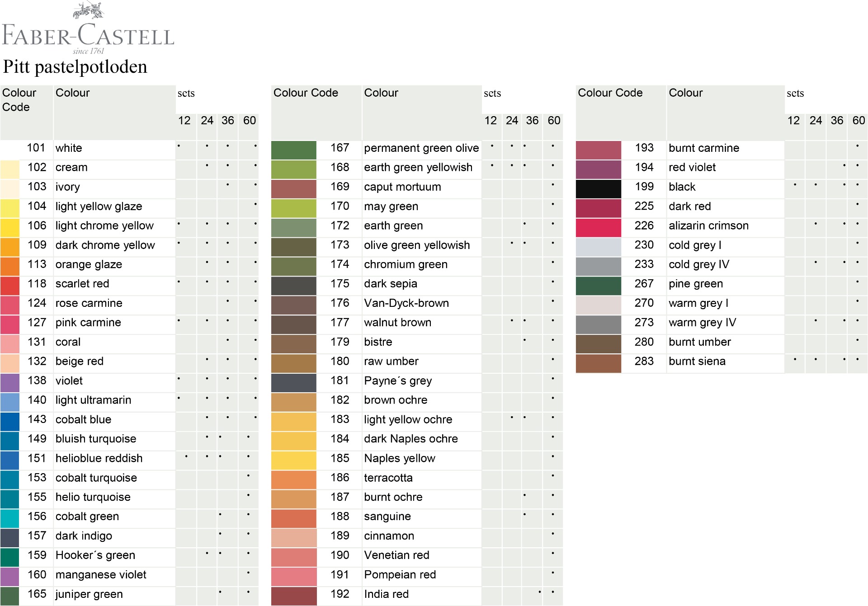Click the cold grey IV swatch
868x606 pixels.
tap(598, 266)
